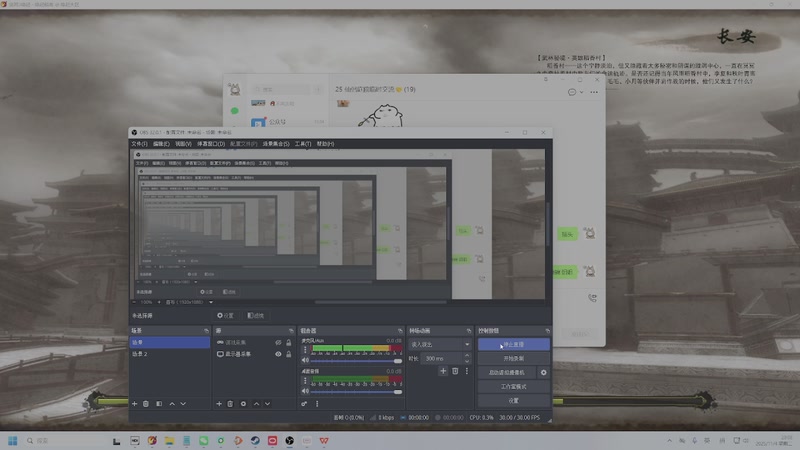Screen dimensions: 800x450
Task: Start the virtual camera button
Action: pyautogui.click(x=507, y=372)
